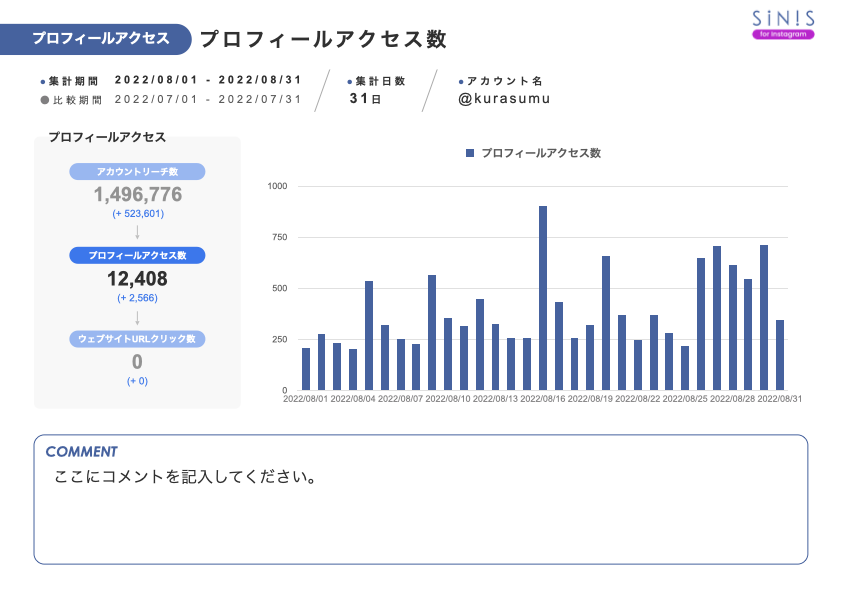Toggle visibility of the アカウントリーチ数 stage

139,171
